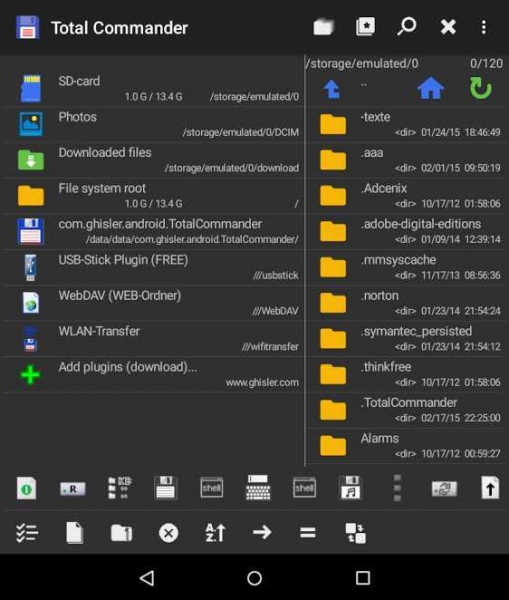The width and height of the screenshot is (509, 600).
Task: Click the Total Commander floppy logo
Action: pyautogui.click(x=28, y=28)
